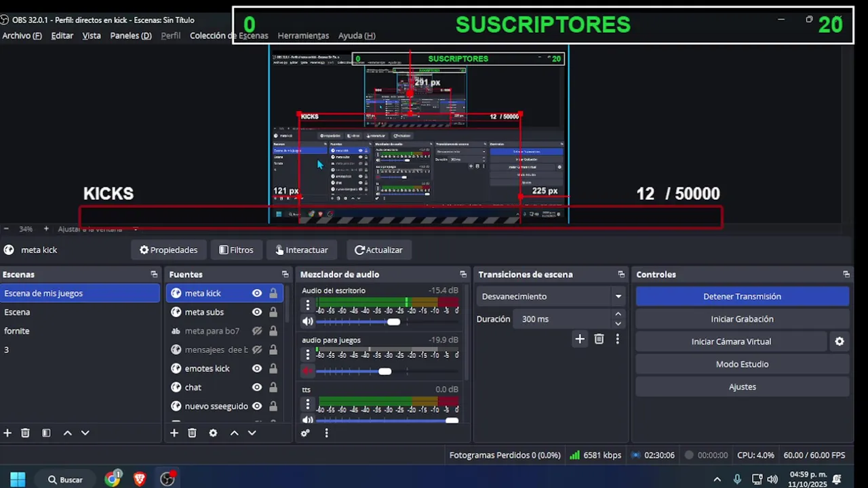Screen dimensions: 868x488
Task: Start recording with Iniciar Grabación
Action: point(742,319)
